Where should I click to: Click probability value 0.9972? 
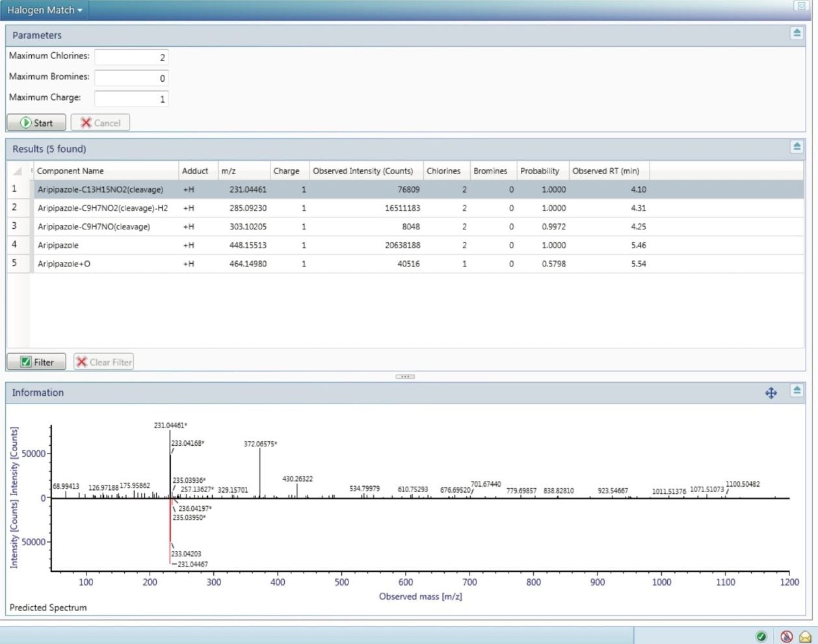553,227
